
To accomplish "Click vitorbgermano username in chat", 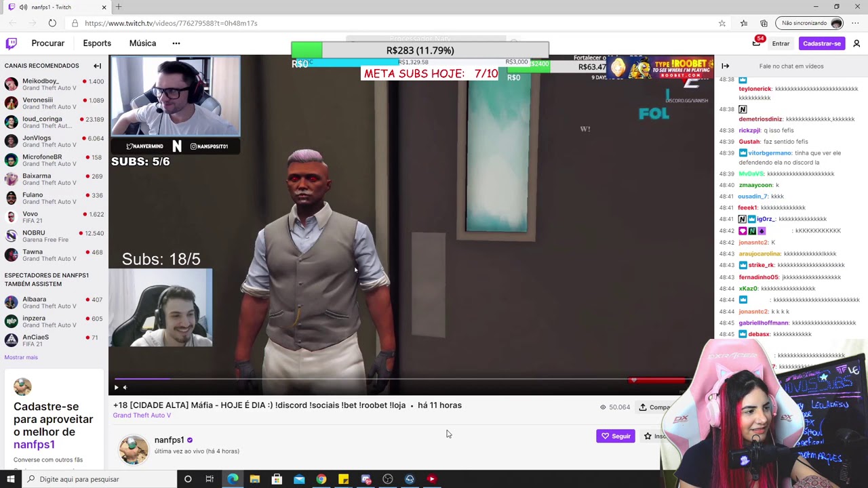I will pyautogui.click(x=770, y=153).
